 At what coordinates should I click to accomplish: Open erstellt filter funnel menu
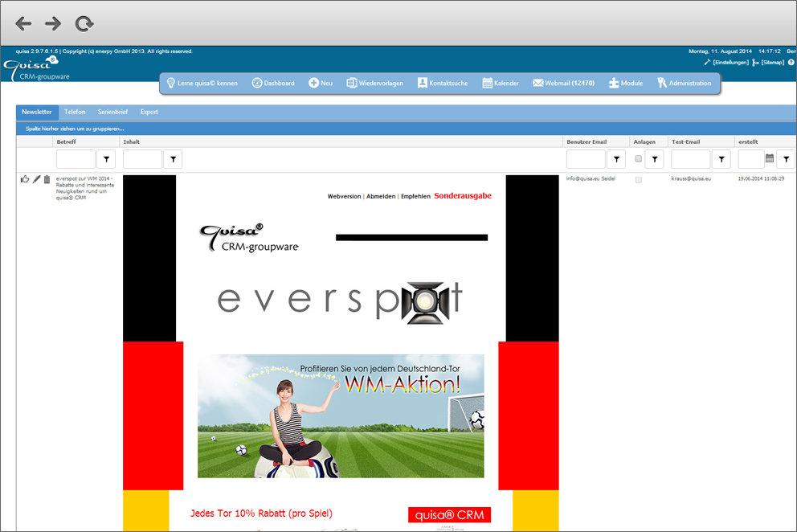point(786,159)
